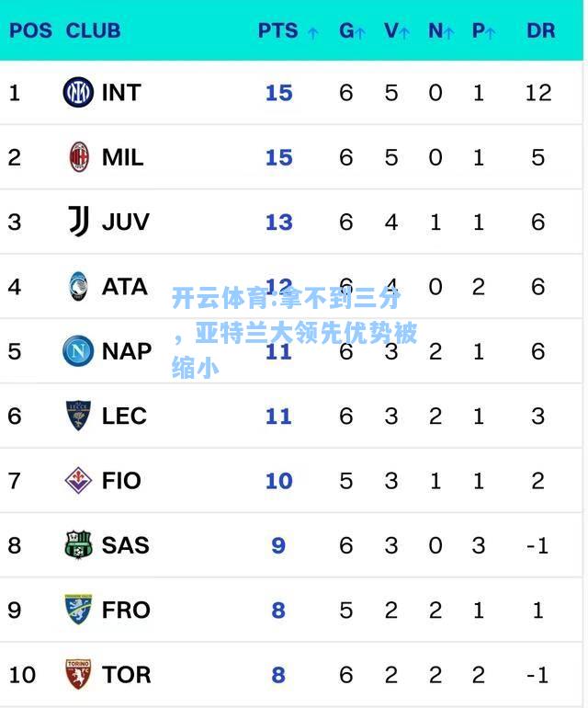This screenshot has height=708, width=588.
Task: Click the Torino bull crest
Action: pyautogui.click(x=78, y=675)
